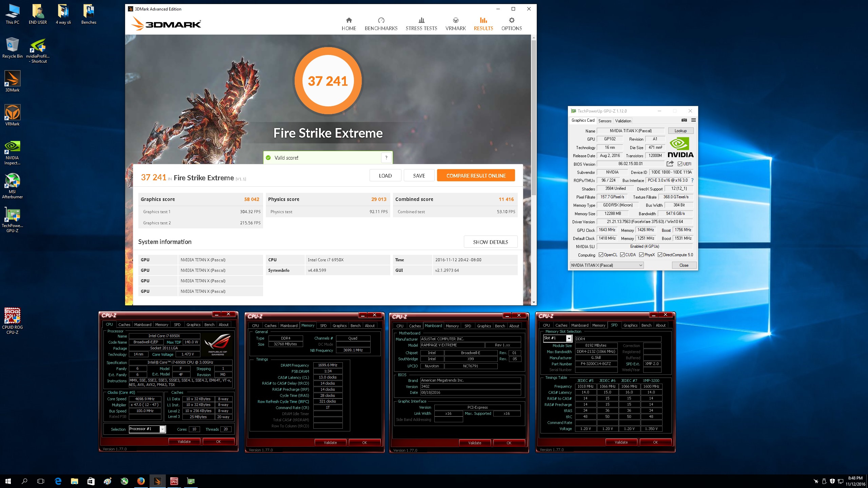Screen dimensions: 868x488
Task: Switch to RESULTS tab in 3DMark
Action: click(484, 24)
